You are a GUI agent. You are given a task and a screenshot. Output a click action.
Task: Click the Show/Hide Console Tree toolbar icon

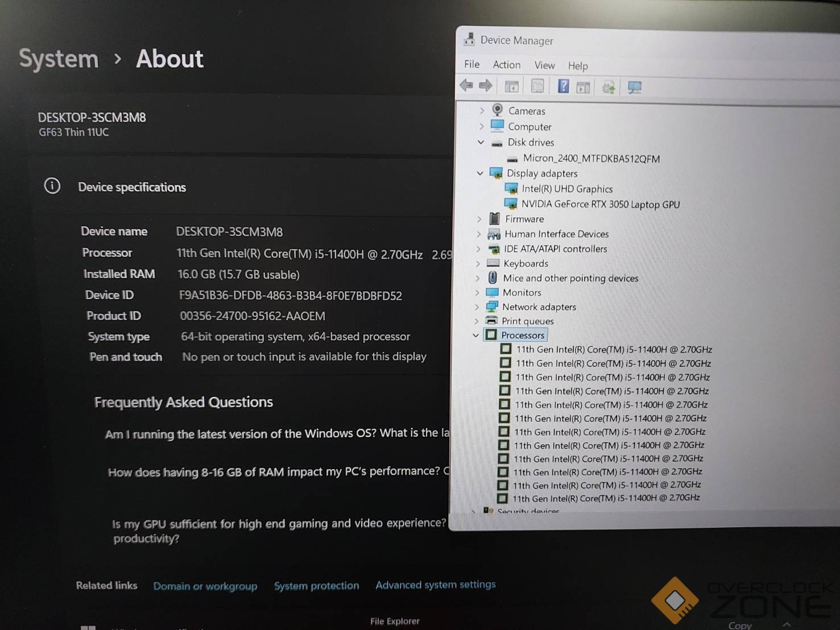point(511,87)
